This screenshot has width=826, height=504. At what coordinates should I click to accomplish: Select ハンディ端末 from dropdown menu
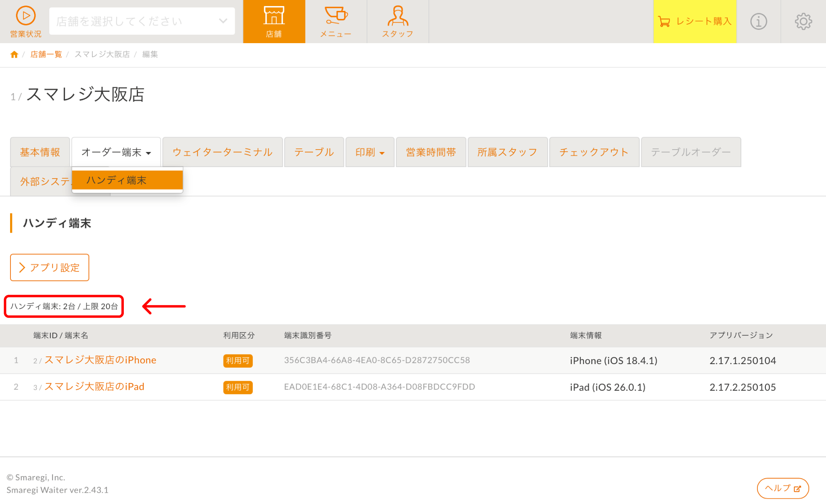click(127, 180)
